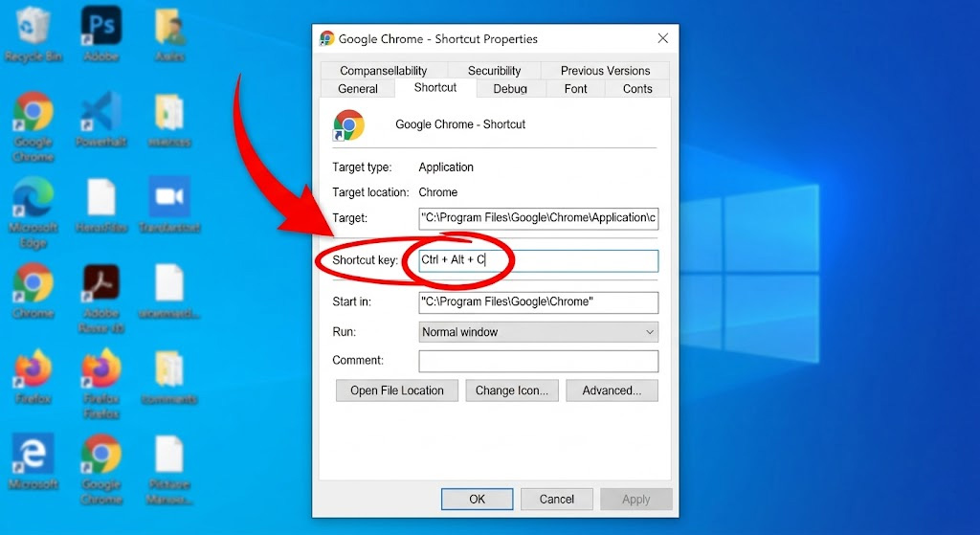The image size is (980, 535).
Task: Select the blank file icon beside Microsoft Edge
Action: click(101, 197)
